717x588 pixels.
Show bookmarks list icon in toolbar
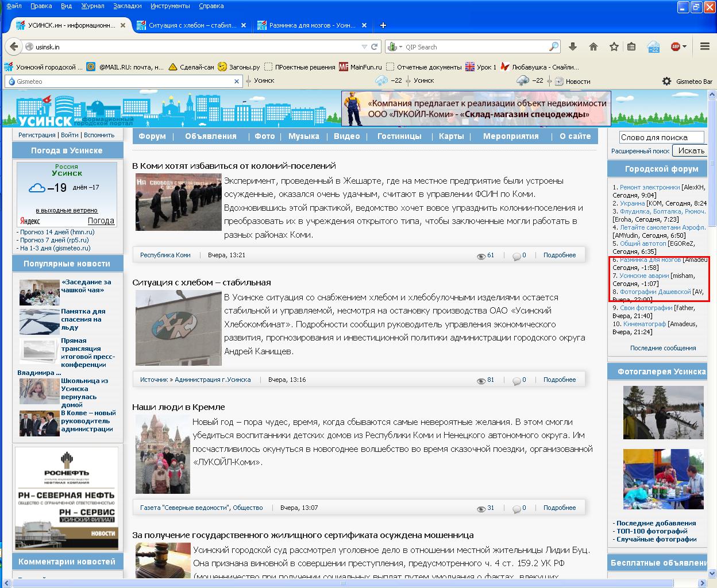click(x=631, y=47)
